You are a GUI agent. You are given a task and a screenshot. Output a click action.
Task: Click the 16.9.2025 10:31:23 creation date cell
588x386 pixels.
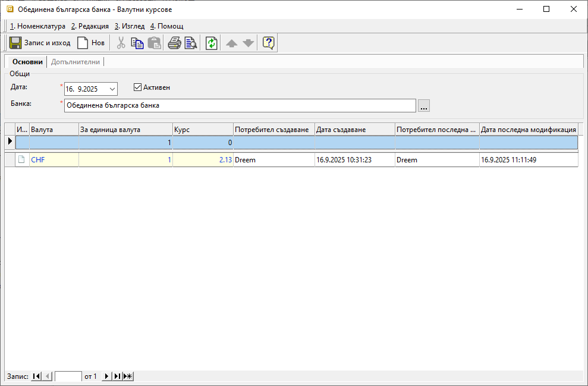[355, 160]
